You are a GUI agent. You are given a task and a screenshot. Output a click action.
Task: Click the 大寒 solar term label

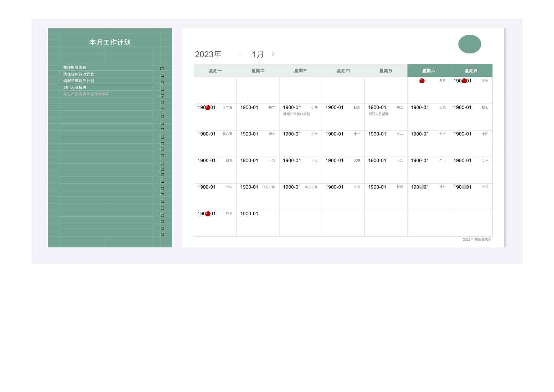(x=357, y=160)
